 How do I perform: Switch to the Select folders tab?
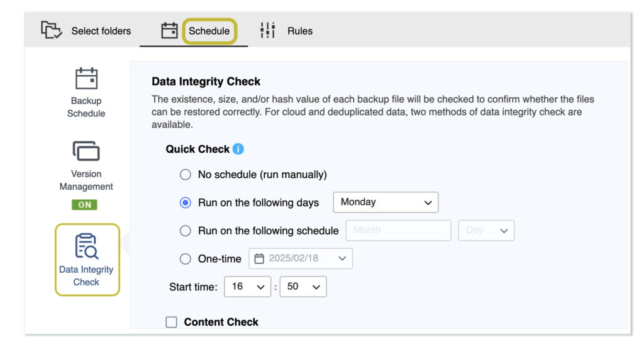101,31
